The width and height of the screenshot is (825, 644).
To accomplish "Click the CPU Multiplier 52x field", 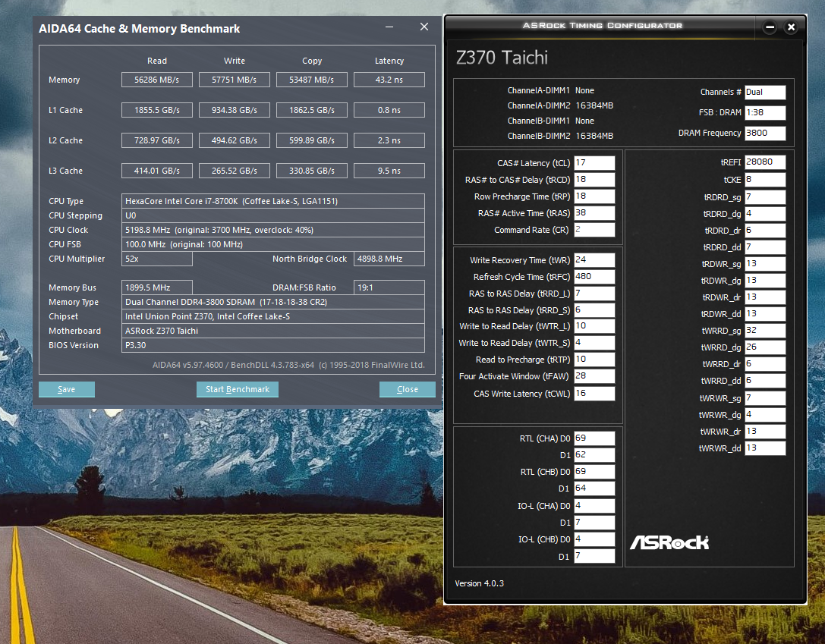I will [157, 259].
